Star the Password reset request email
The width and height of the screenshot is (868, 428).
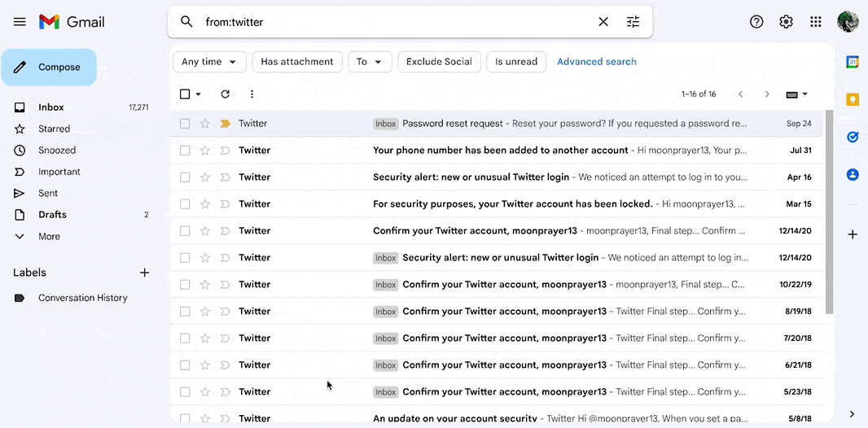point(205,124)
